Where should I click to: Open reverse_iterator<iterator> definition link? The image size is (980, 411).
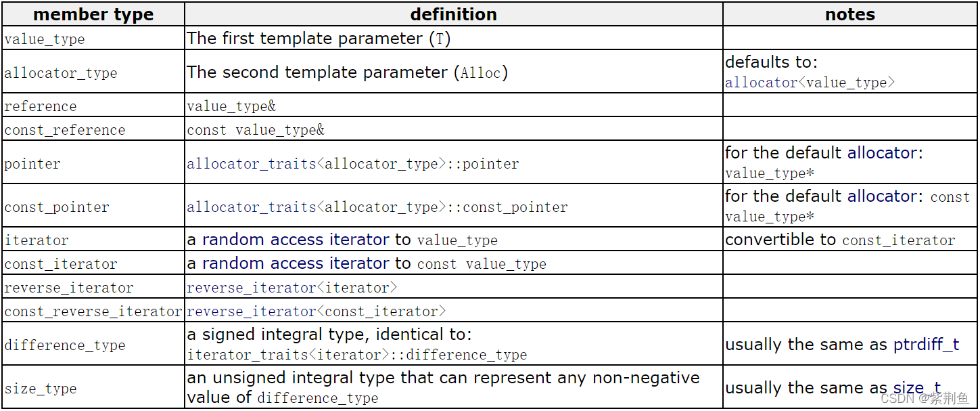click(x=292, y=288)
